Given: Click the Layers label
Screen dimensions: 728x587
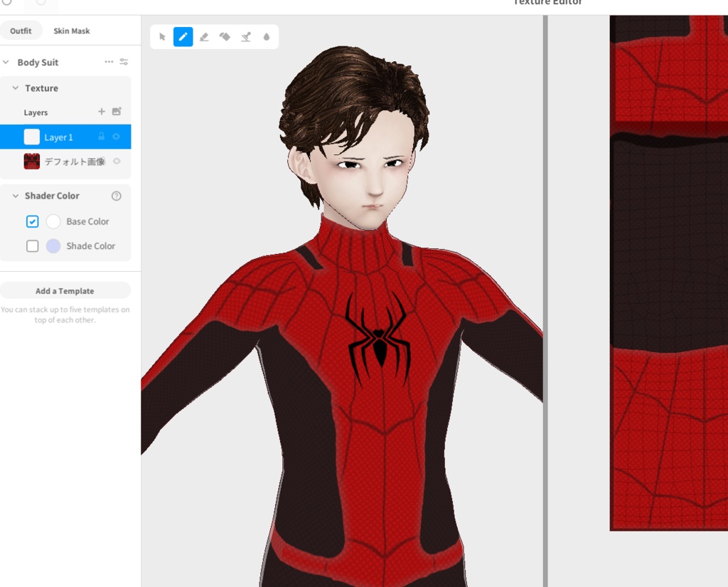Looking at the screenshot, I should (x=36, y=112).
